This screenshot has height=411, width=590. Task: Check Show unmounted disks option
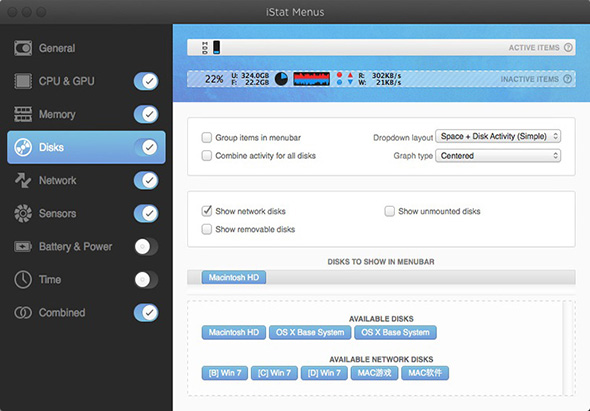pyautogui.click(x=389, y=211)
